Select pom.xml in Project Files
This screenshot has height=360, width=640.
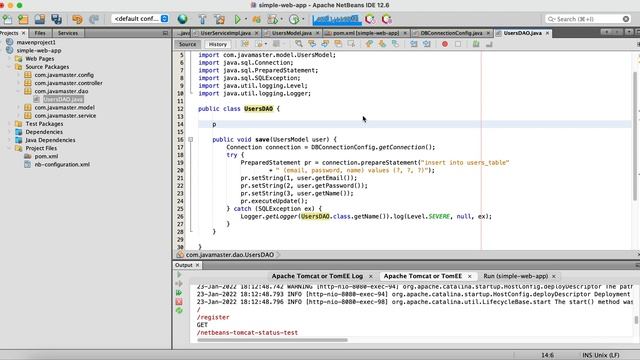(46, 156)
